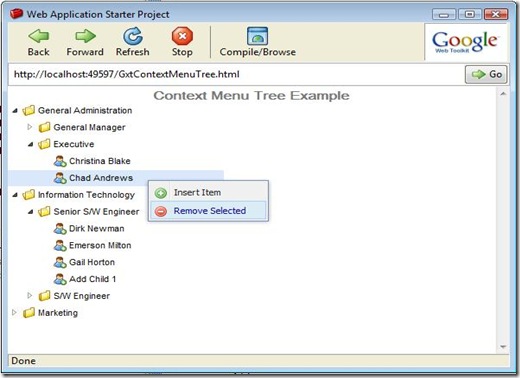Expand the Marketing node

pos(14,312)
